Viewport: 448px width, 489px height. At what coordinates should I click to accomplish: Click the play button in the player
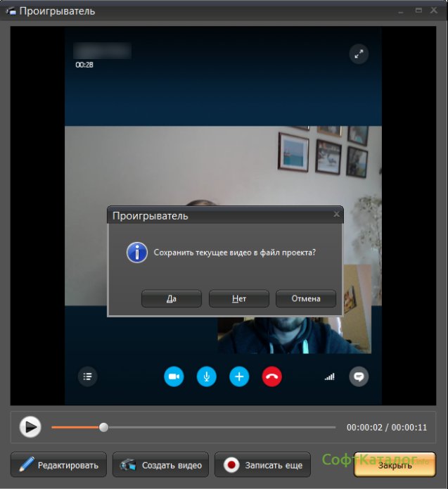click(30, 426)
